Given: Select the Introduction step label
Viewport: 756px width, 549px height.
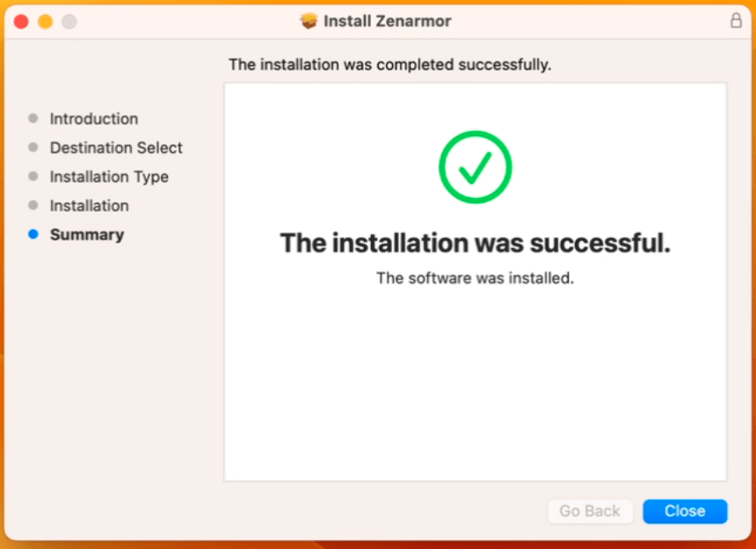Looking at the screenshot, I should tap(94, 119).
